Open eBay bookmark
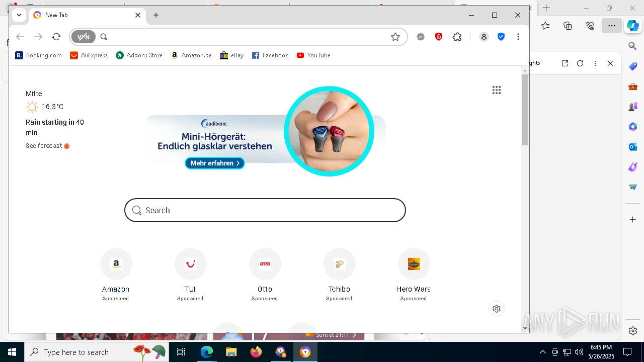Screen dimensions: 644x362 (x=232, y=55)
